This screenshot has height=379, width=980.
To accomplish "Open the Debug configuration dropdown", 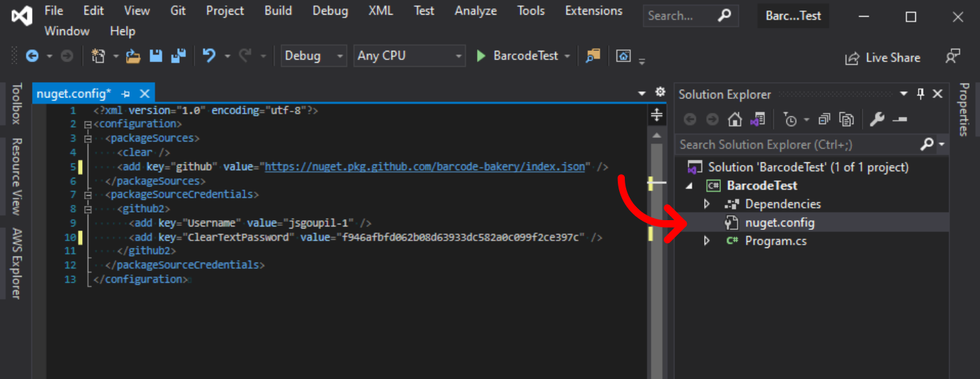I will [313, 56].
